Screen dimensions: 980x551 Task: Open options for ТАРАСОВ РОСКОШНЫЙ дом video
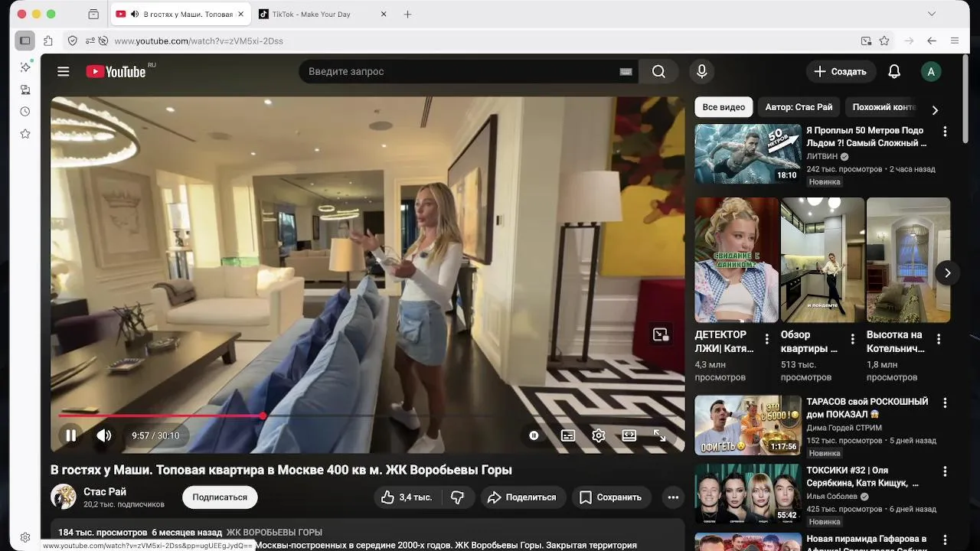945,403
